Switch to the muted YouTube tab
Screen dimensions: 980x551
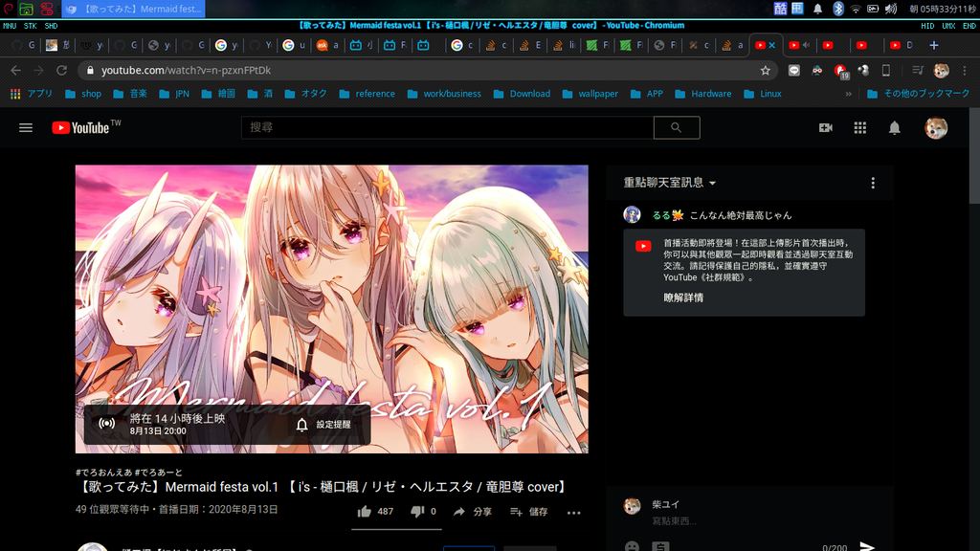[x=799, y=45]
